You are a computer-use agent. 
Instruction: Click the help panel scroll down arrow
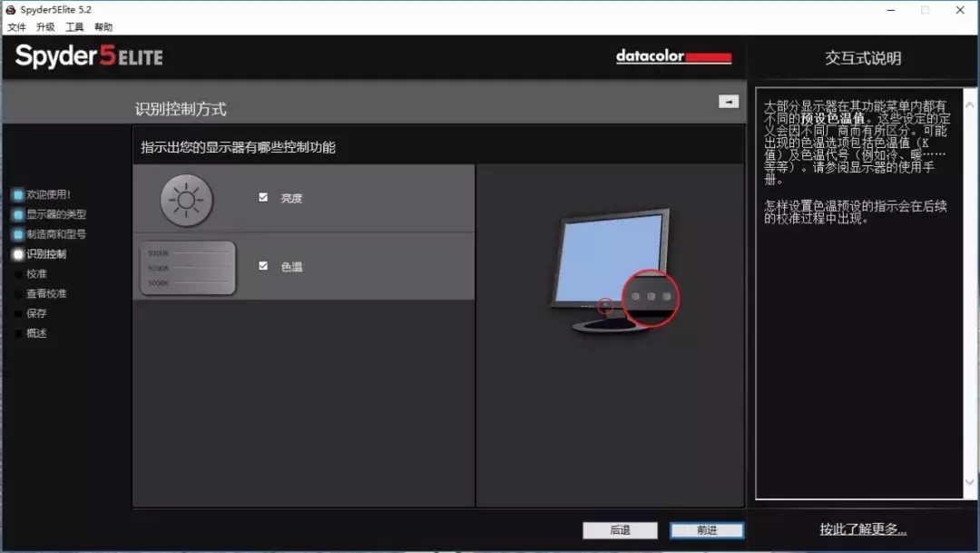pos(969,481)
